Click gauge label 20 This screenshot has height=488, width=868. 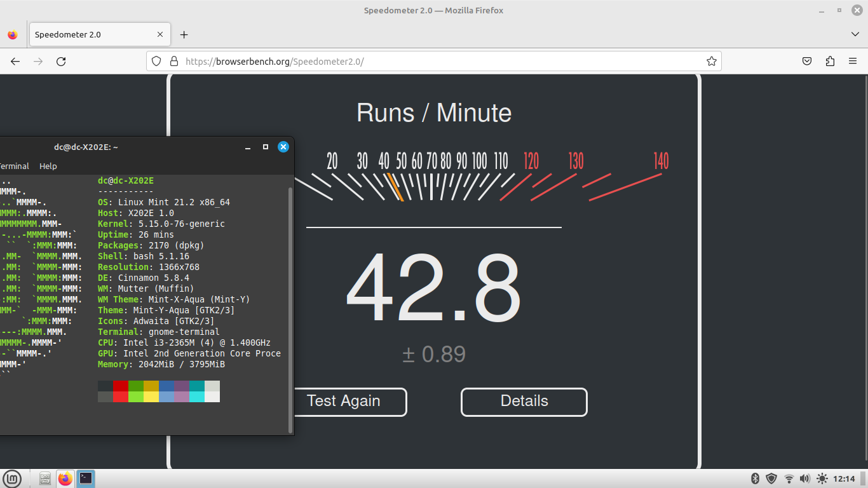(x=332, y=161)
